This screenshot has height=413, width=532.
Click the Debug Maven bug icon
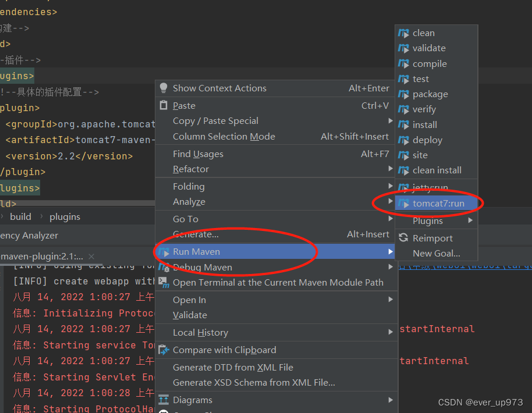[x=164, y=267]
